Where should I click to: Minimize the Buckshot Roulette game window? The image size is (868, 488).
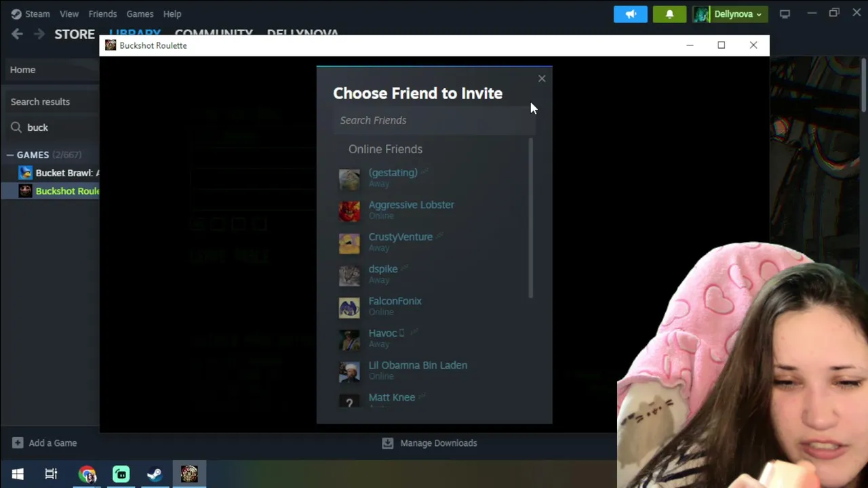click(x=690, y=45)
